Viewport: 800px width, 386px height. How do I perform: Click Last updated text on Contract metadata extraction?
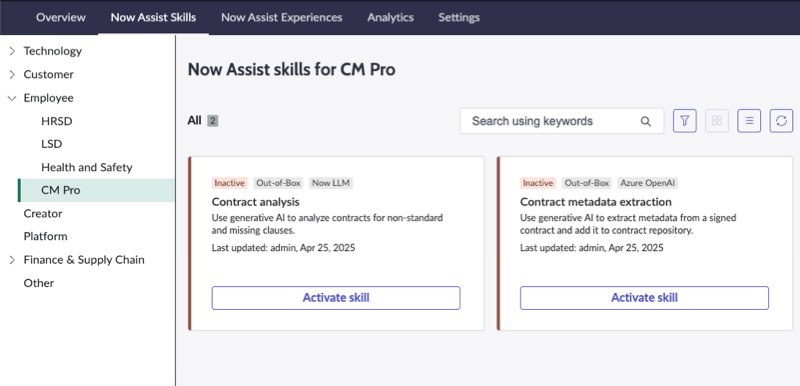click(x=592, y=248)
